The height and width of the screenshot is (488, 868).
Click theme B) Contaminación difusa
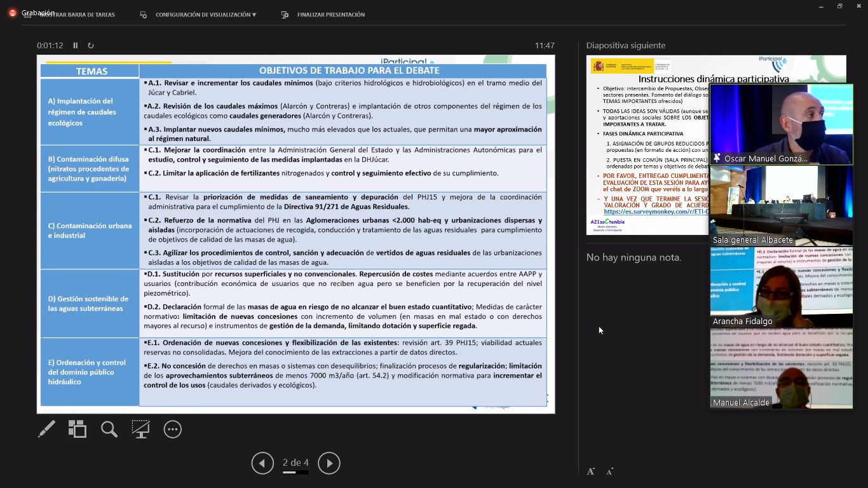point(88,169)
